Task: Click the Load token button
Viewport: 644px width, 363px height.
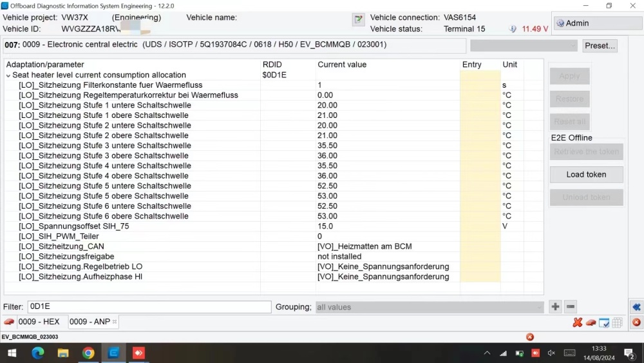Action: click(586, 174)
